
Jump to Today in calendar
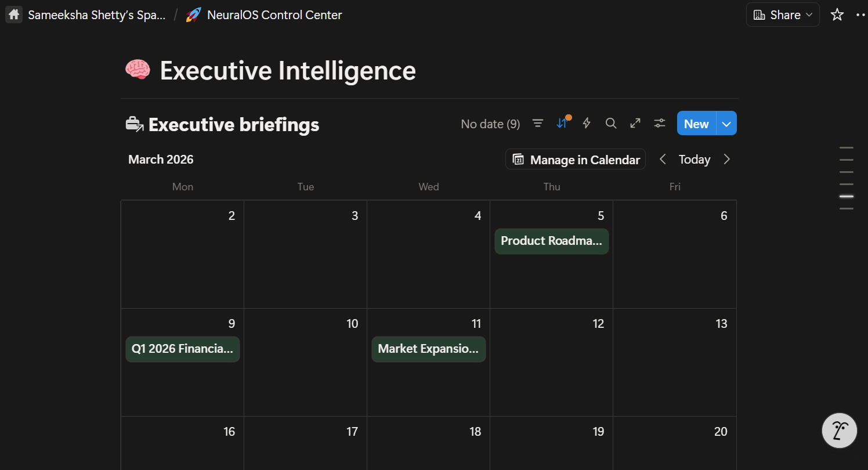point(695,160)
